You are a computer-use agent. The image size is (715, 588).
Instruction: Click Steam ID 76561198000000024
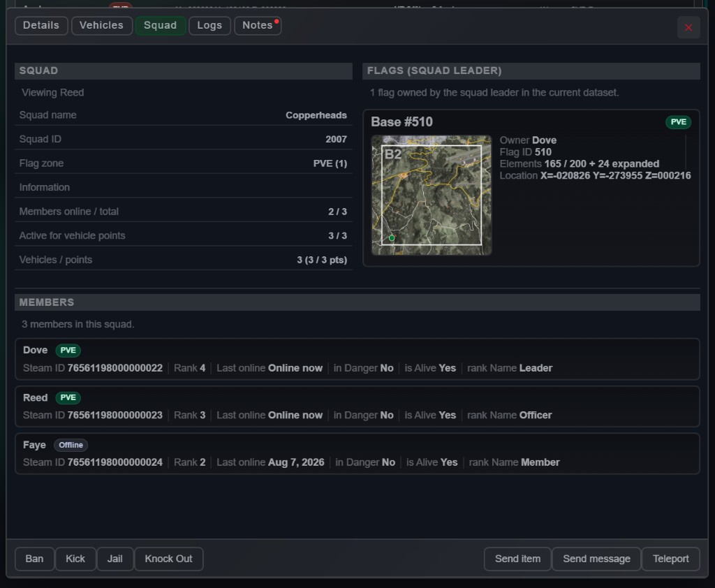pos(115,462)
